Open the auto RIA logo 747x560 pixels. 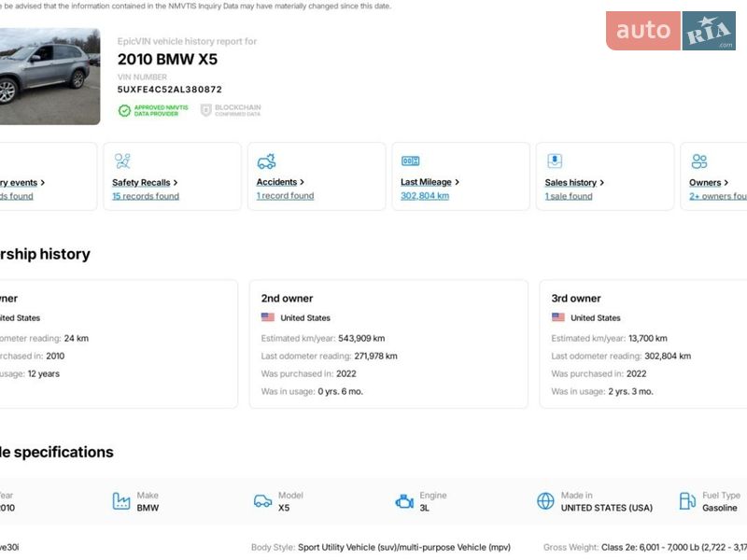(x=670, y=31)
